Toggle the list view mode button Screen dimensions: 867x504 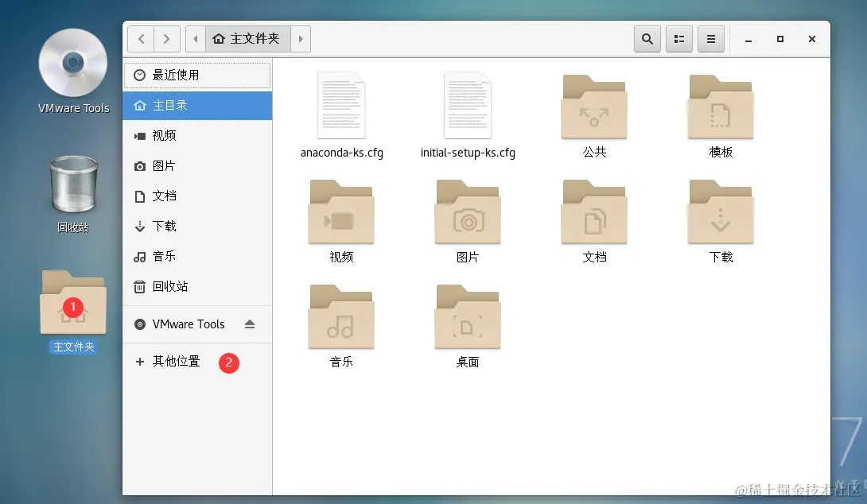pos(679,39)
